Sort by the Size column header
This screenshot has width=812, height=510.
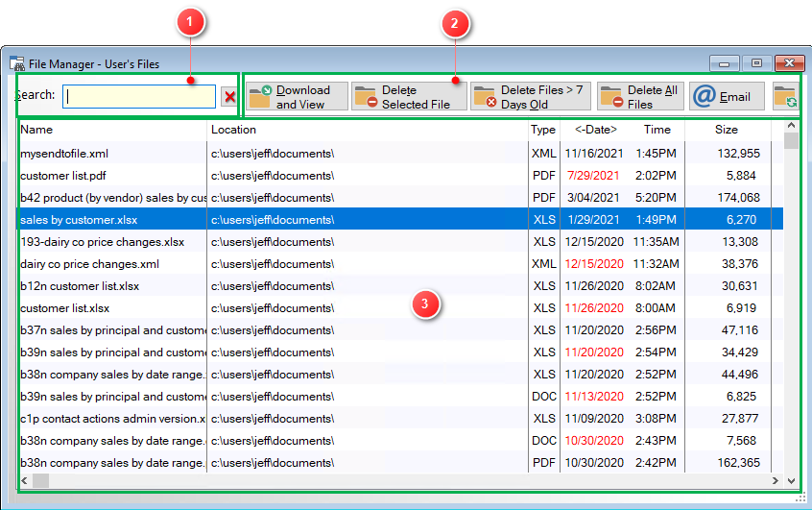click(x=727, y=130)
